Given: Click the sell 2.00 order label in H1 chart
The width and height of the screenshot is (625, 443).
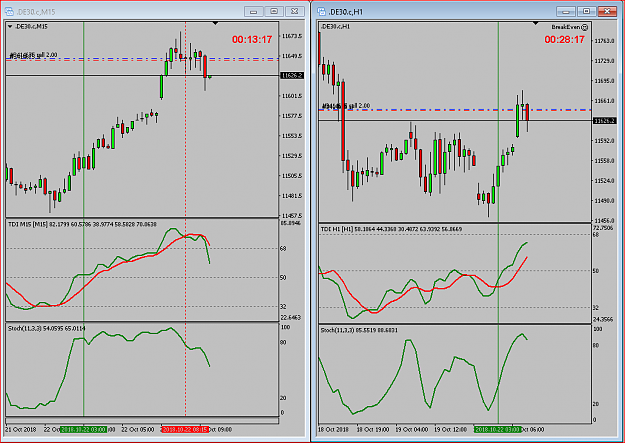Looking at the screenshot, I should (346, 106).
